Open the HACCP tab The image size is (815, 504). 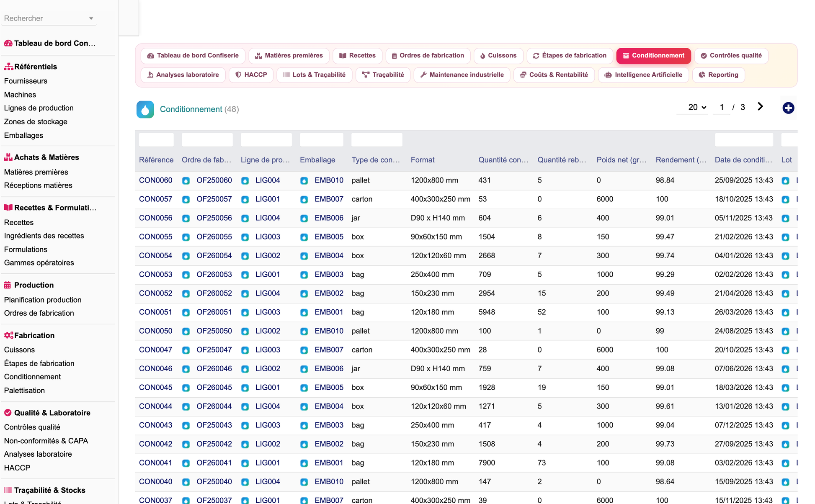click(x=251, y=75)
